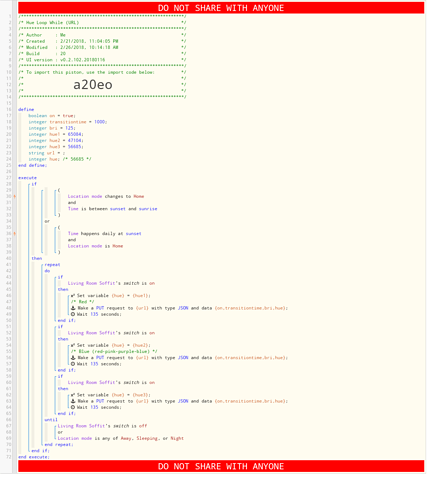
Task: Click the Set variable icon for hue1
Action: point(73,296)
